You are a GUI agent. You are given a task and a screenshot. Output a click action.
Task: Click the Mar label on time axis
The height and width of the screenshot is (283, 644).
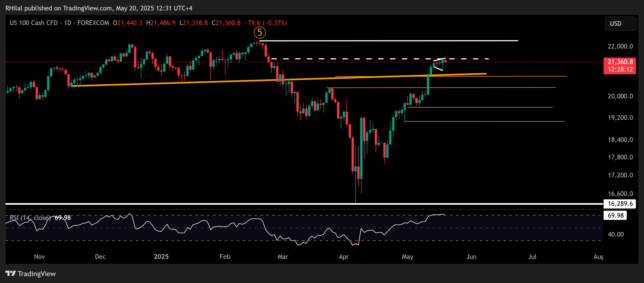point(283,257)
